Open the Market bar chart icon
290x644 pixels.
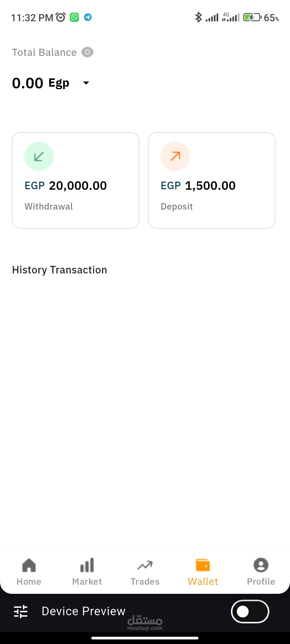click(x=87, y=565)
